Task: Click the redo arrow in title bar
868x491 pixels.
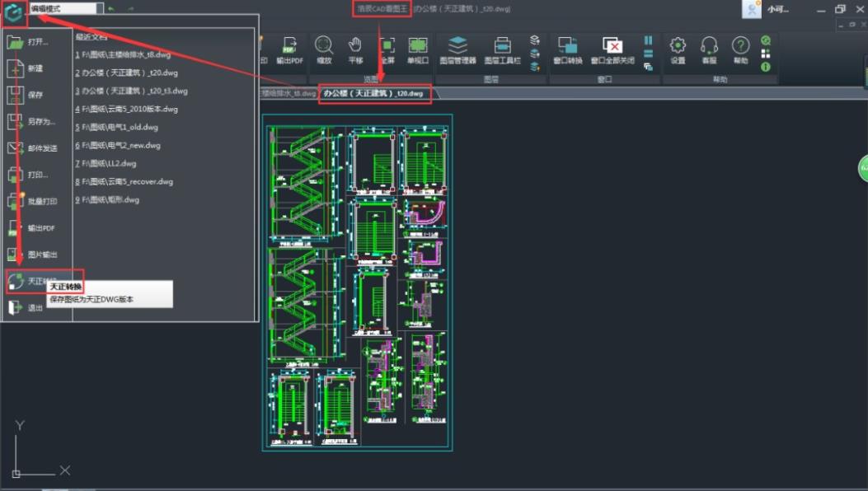Action: click(130, 9)
